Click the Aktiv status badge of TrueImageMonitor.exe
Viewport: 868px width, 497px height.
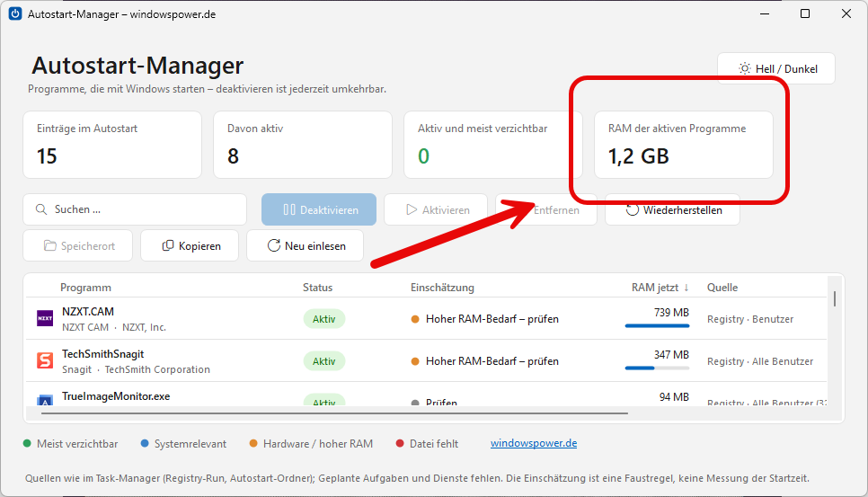pyautogui.click(x=323, y=400)
